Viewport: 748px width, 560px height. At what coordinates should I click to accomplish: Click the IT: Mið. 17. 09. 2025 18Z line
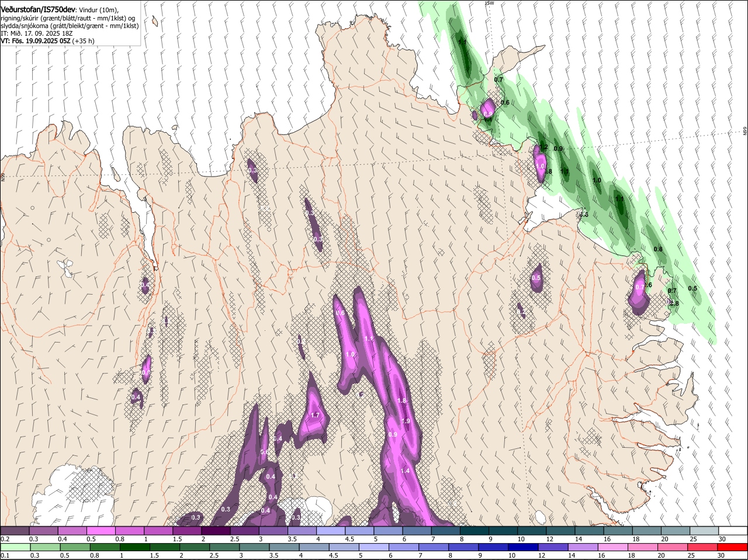[x=36, y=34]
